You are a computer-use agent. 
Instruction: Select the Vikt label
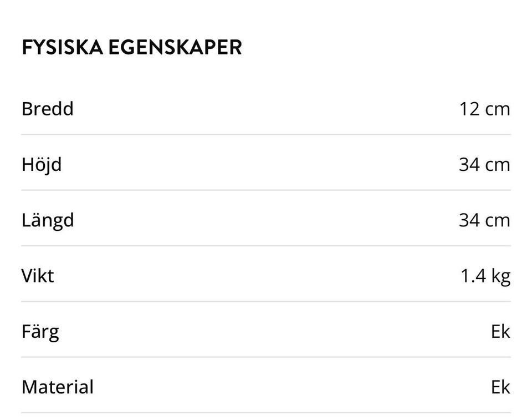click(38, 276)
